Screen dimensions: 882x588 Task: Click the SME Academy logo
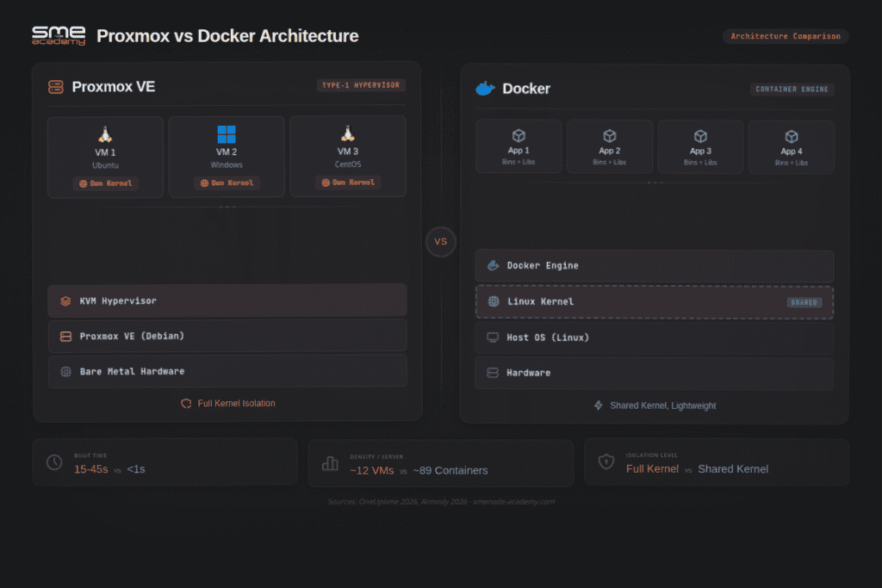59,35
